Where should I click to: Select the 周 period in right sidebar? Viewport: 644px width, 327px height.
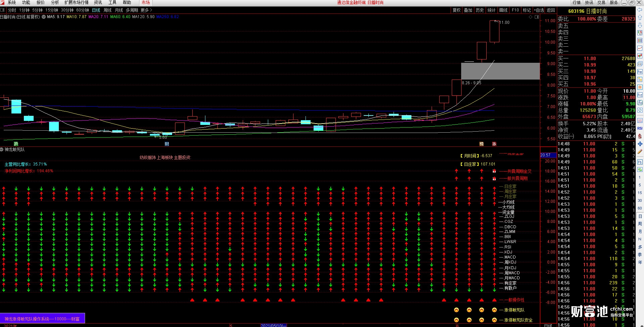tap(640, 224)
